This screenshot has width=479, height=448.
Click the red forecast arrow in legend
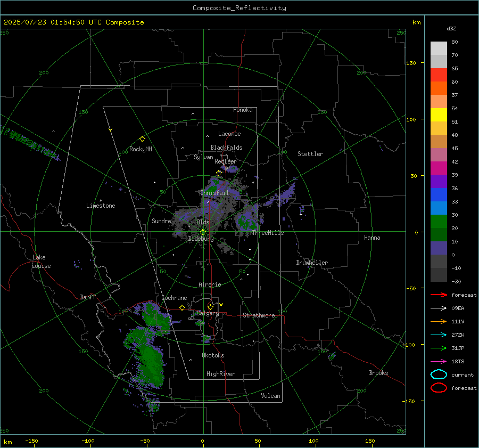point(439,295)
